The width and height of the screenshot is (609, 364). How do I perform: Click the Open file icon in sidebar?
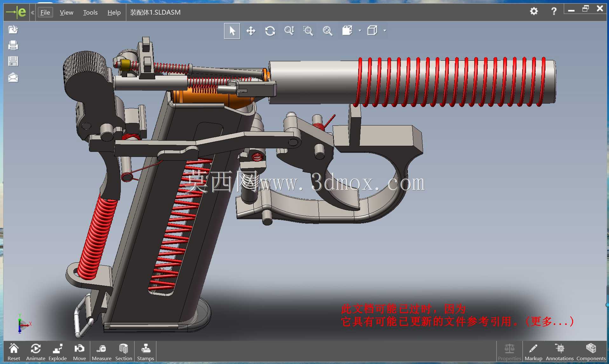coord(13,30)
